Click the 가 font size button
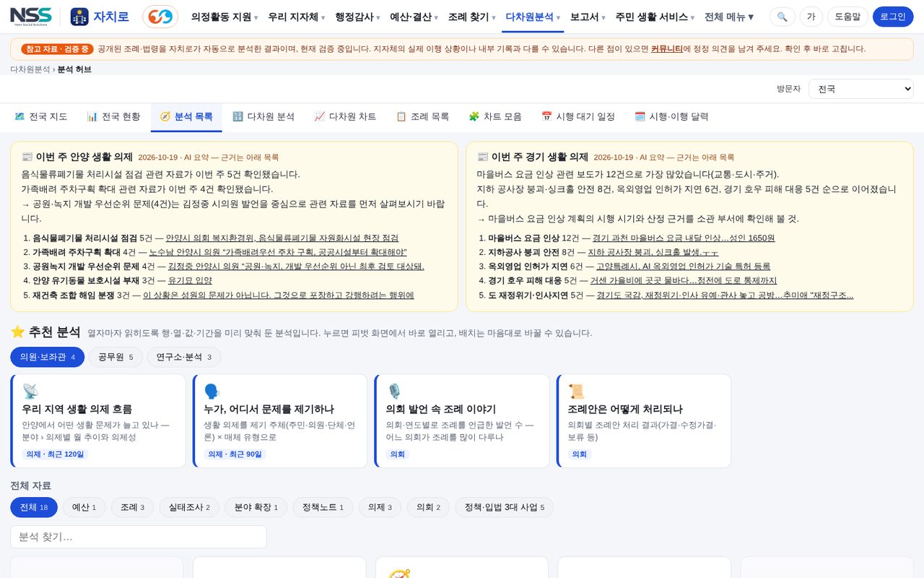The image size is (924, 578). [811, 17]
